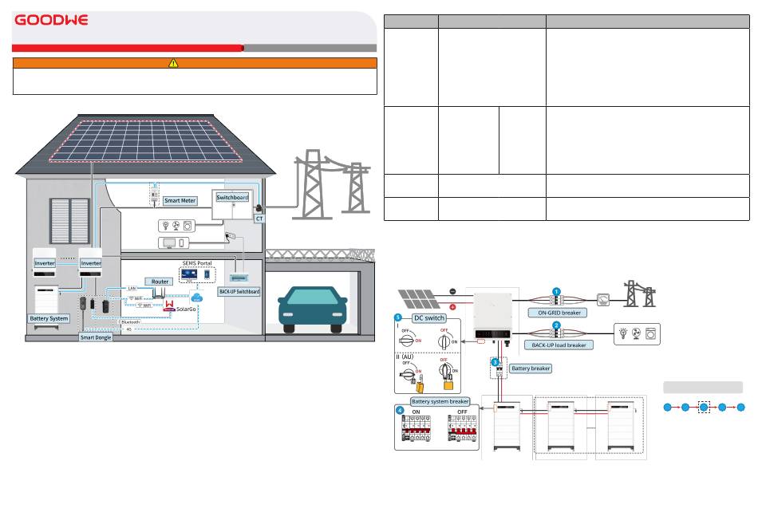Click the router device icon
This screenshot has width=758, height=532.
[159, 293]
